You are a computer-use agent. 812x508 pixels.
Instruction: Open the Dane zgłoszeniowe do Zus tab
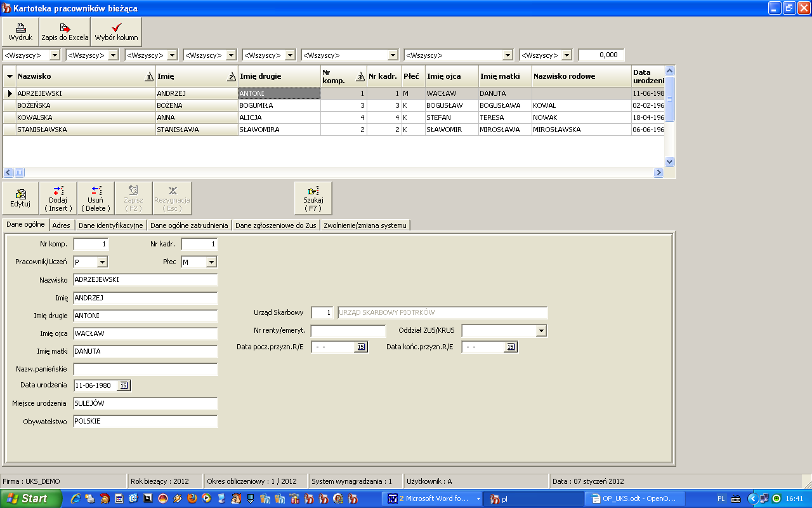[x=276, y=225]
